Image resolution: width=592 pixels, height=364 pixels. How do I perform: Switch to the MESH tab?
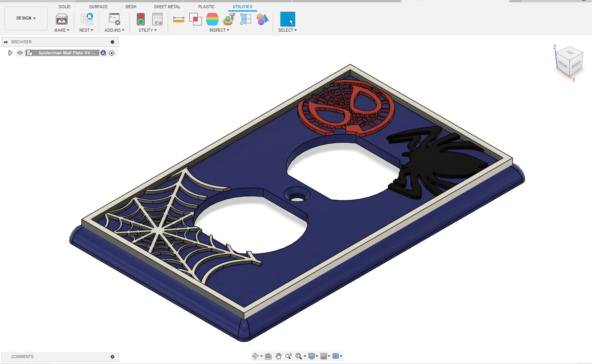pos(131,7)
